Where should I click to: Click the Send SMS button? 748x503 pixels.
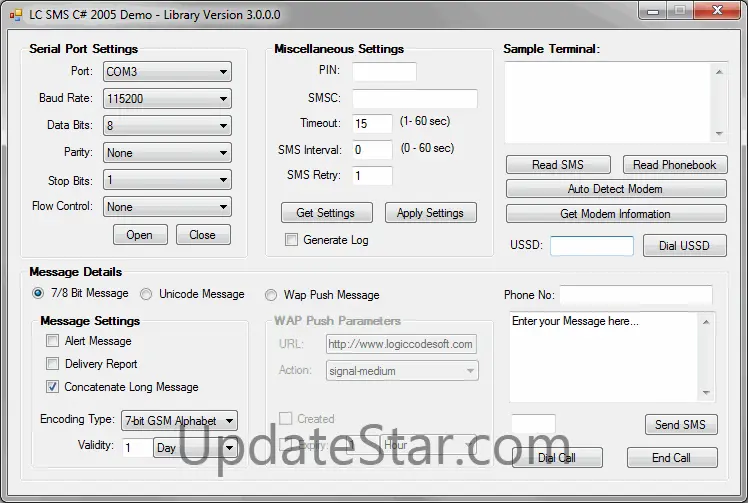(x=681, y=424)
